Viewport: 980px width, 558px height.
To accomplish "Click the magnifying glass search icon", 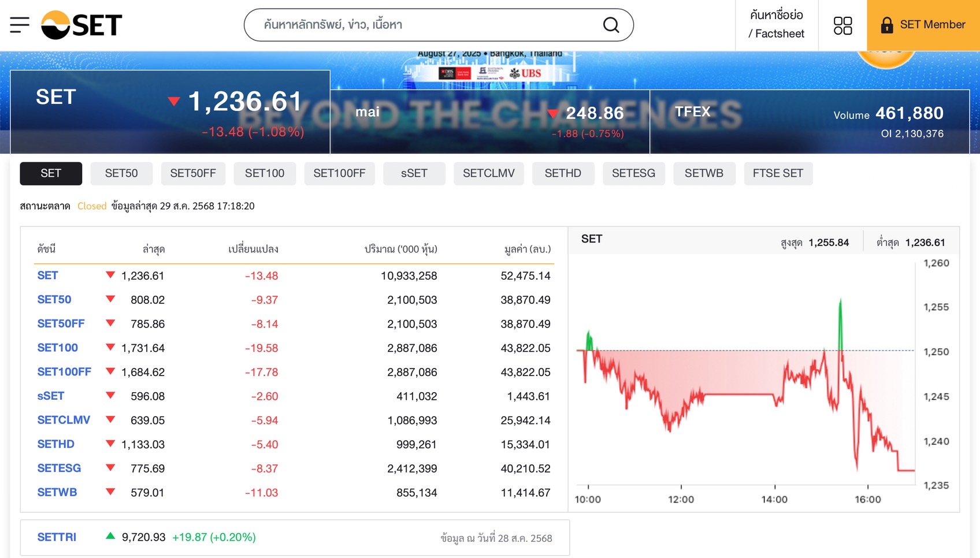I will (x=611, y=25).
